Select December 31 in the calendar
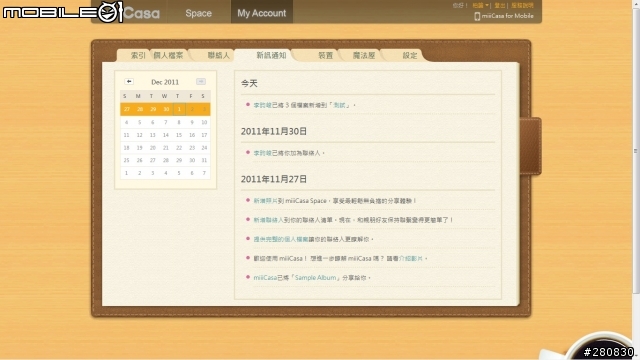640x360 pixels. [x=204, y=160]
